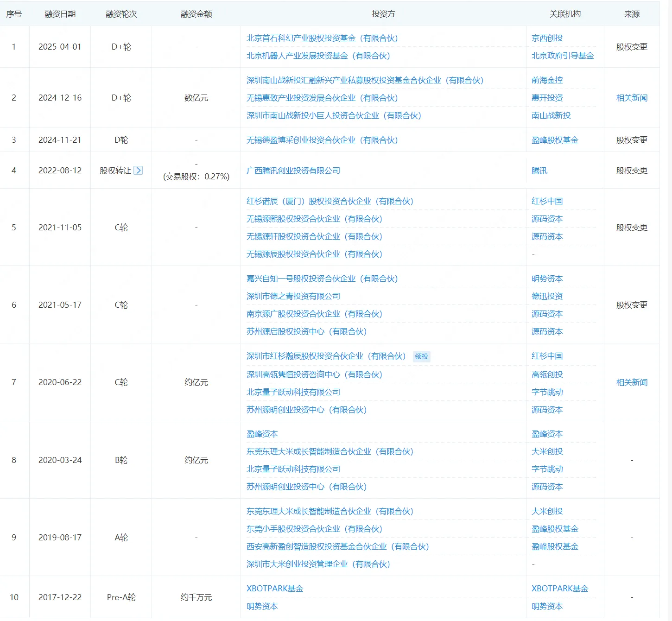The image size is (672, 621).
Task: Click the 领投 tag badge
Action: point(422,356)
